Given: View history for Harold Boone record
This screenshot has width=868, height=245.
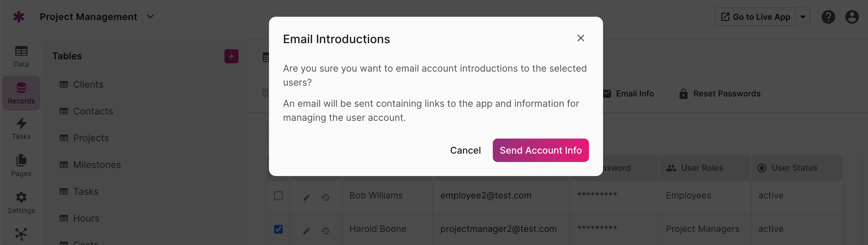Looking at the screenshot, I should tap(325, 231).
